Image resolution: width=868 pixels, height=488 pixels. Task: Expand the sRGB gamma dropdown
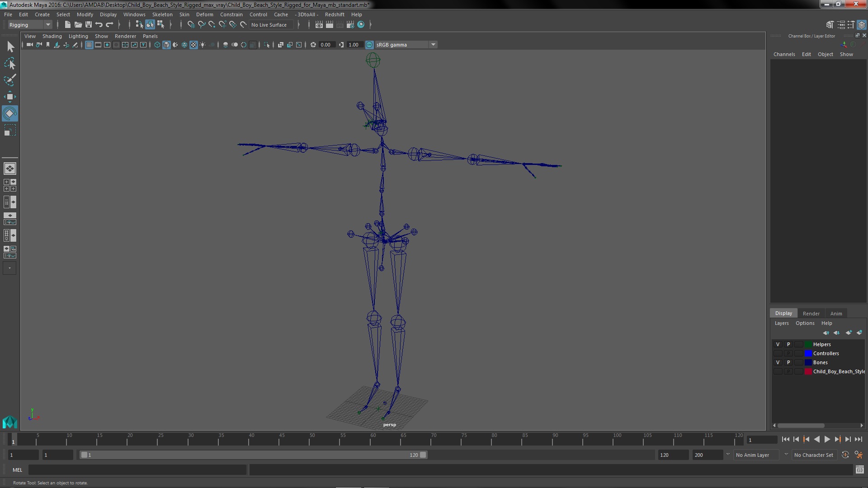click(x=433, y=45)
